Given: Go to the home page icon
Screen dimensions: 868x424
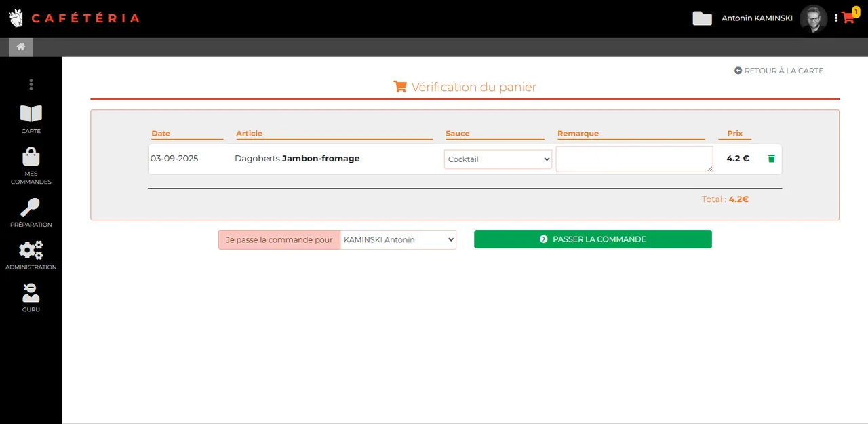Looking at the screenshot, I should (21, 47).
